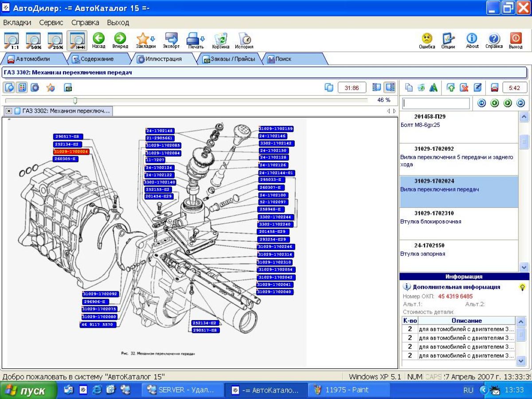Open the Печать print dropdown
This screenshot has height=399, width=532.
point(196,40)
